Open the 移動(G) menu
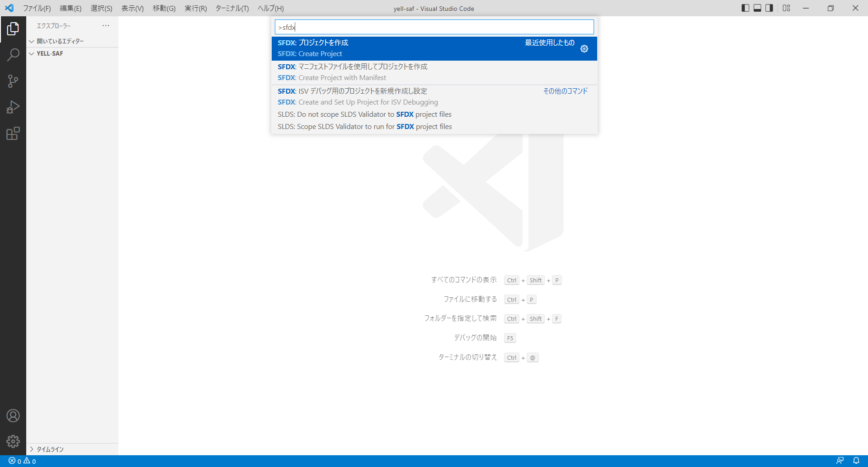Viewport: 868px width, 467px height. click(164, 8)
